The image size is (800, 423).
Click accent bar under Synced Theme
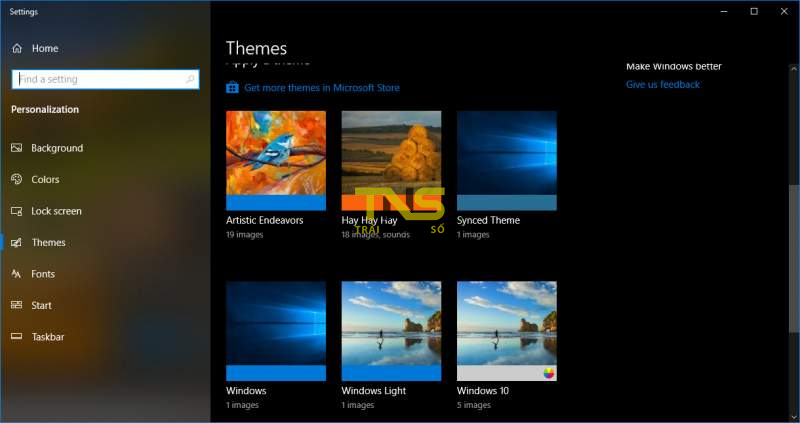(x=507, y=203)
